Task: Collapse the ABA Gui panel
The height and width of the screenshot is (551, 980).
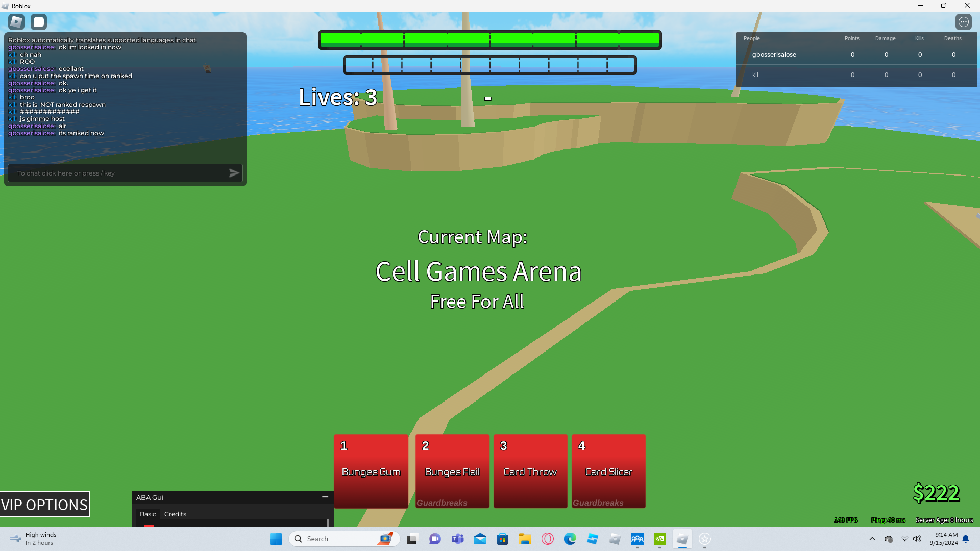Action: point(325,497)
